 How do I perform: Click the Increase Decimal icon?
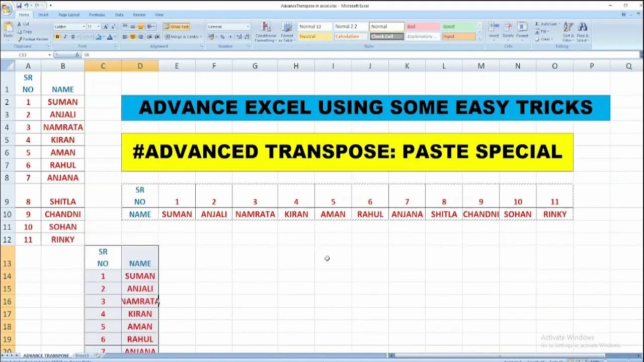point(238,37)
